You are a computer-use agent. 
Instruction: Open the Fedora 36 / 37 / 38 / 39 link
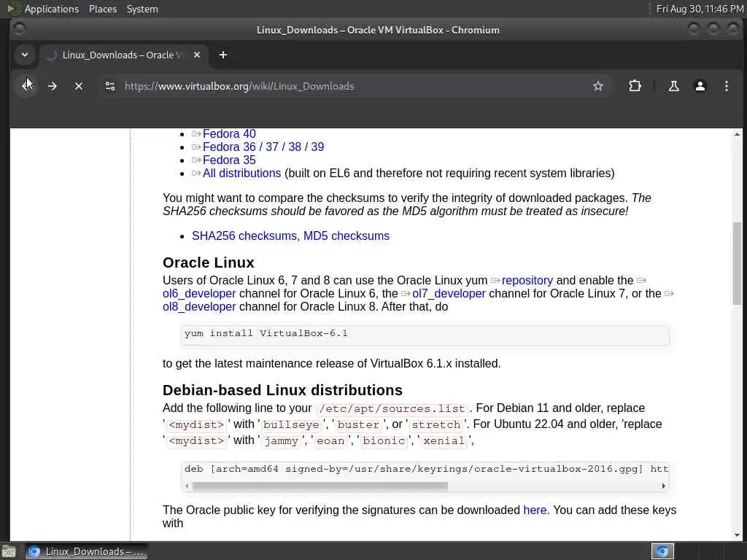[263, 147]
